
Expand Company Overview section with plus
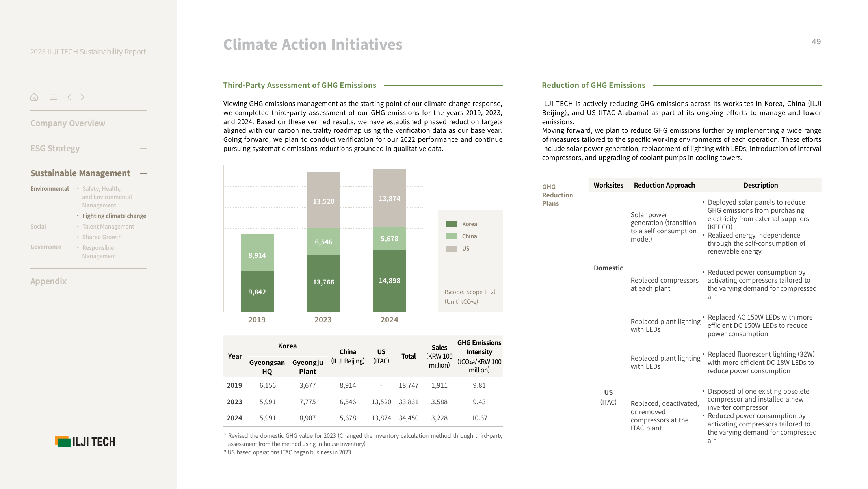[143, 123]
